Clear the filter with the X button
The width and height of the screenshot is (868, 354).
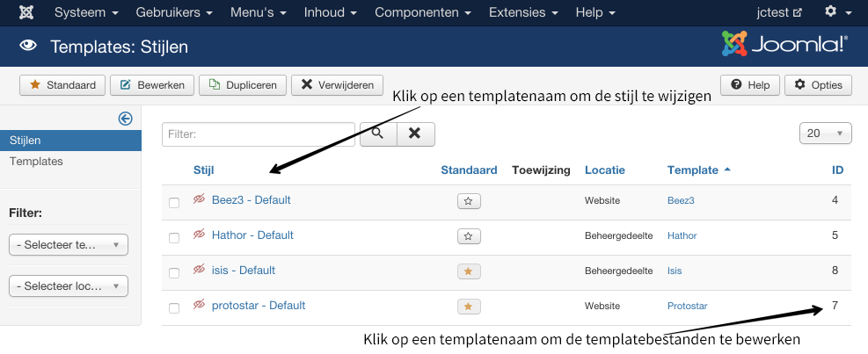tap(415, 134)
